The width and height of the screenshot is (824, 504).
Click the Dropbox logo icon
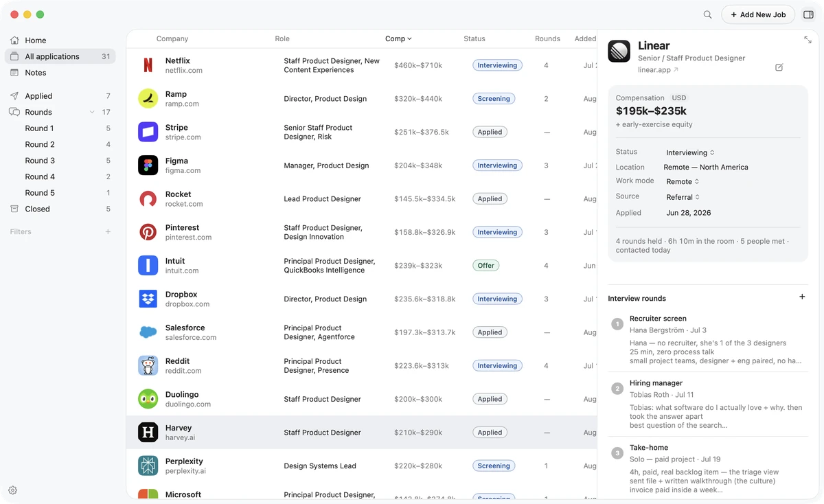pos(148,299)
